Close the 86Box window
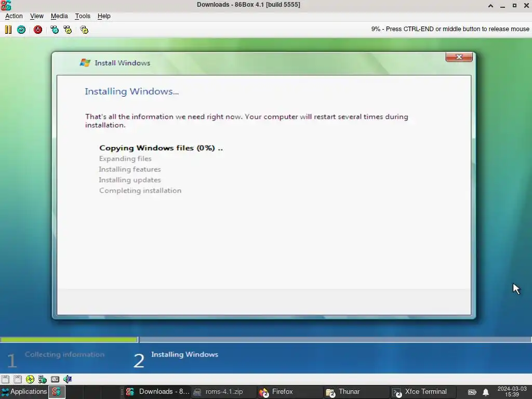 (x=526, y=5)
